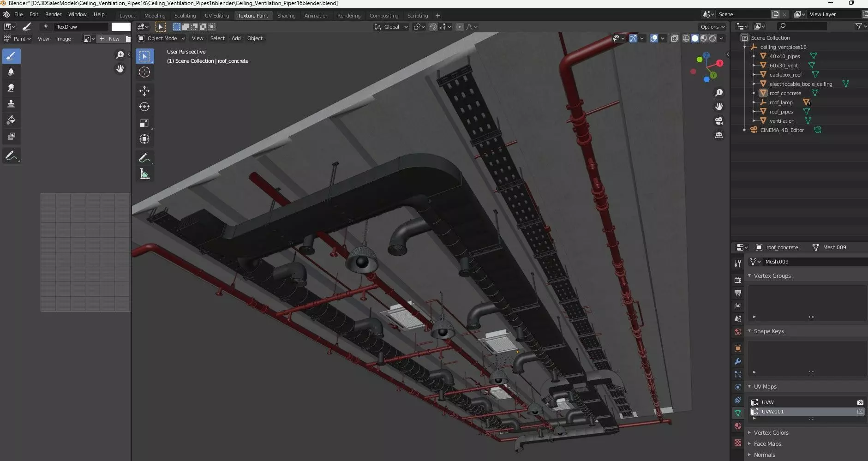Click the viewport pan hand icon
This screenshot has height=461, width=868.
click(x=719, y=107)
